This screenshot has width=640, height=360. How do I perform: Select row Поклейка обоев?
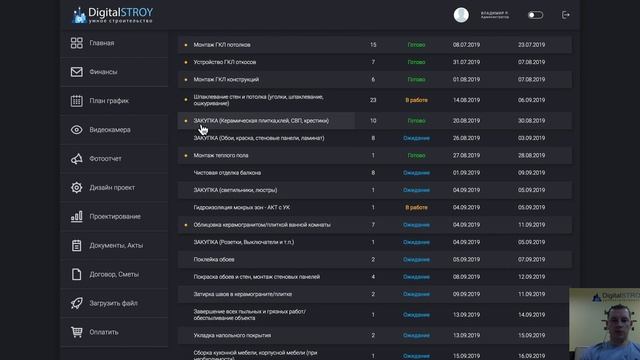coord(375,260)
